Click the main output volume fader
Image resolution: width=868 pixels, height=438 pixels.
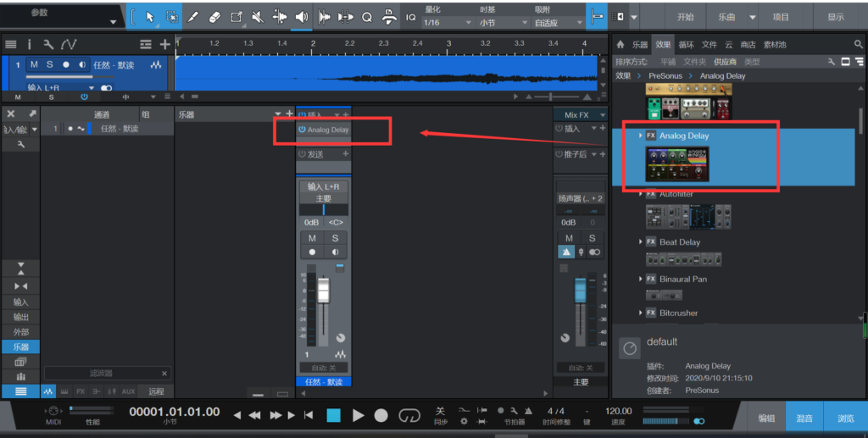tap(580, 290)
